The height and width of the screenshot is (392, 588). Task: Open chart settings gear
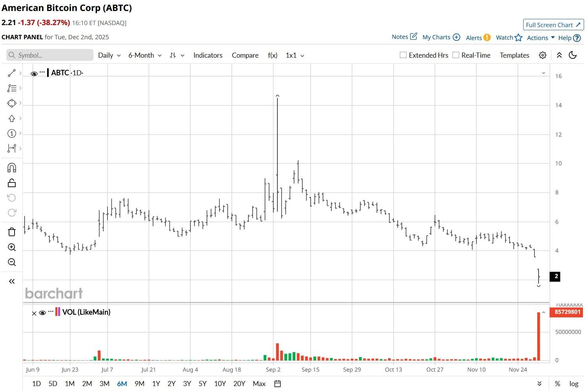(542, 55)
